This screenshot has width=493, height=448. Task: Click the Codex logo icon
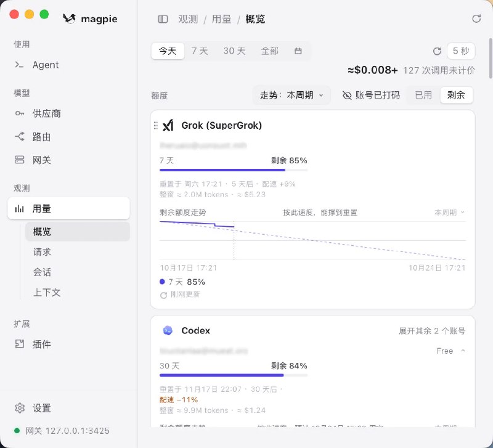[x=168, y=330]
